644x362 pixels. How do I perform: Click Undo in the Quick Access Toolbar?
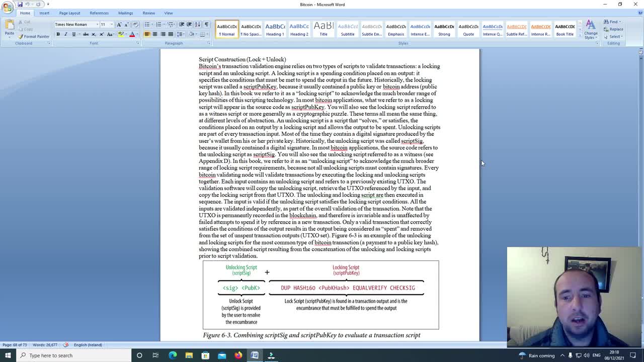[28, 4]
